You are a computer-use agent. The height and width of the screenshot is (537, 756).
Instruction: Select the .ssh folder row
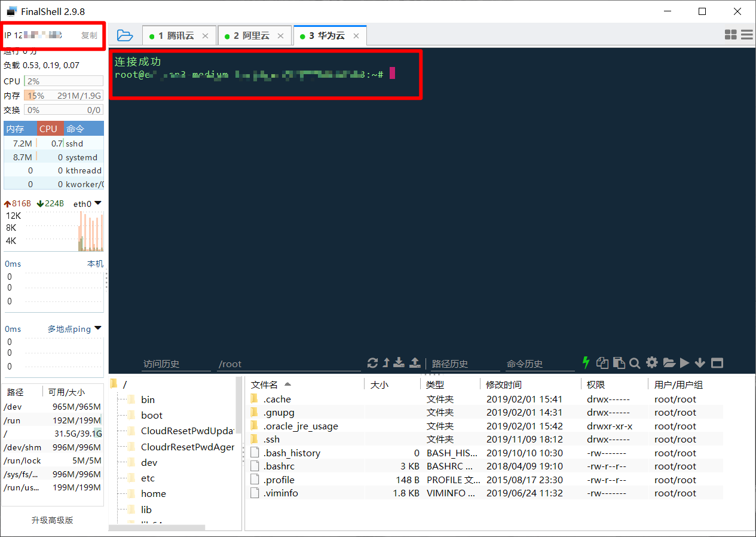(x=484, y=439)
